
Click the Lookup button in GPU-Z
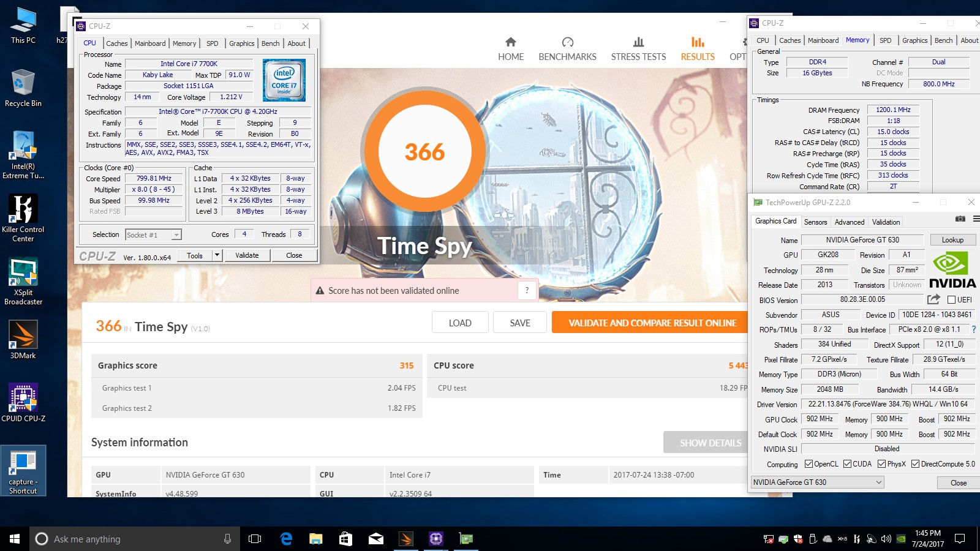tap(952, 240)
